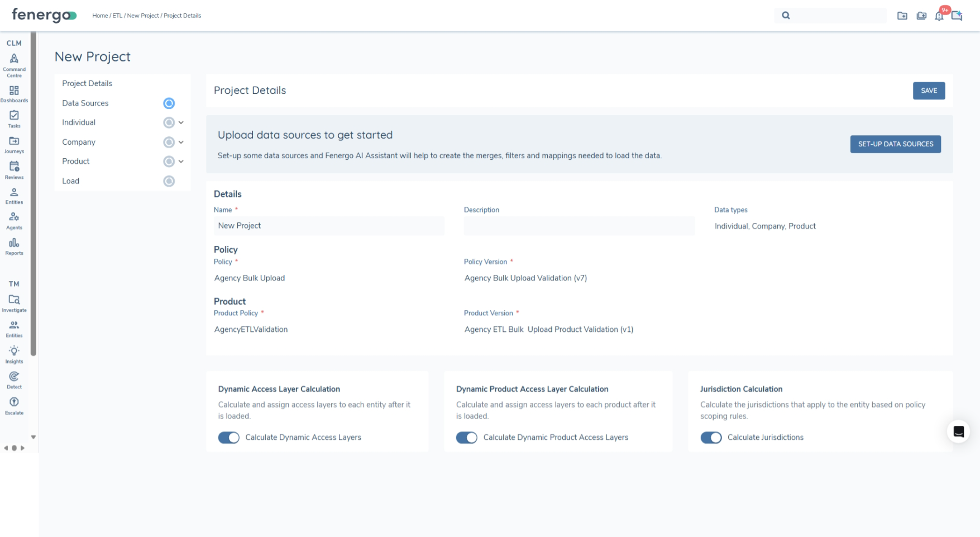Expand the Company step chevron

[x=181, y=142]
